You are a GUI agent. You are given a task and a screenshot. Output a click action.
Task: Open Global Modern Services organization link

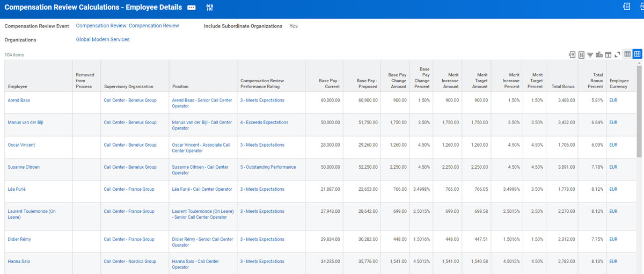click(103, 40)
